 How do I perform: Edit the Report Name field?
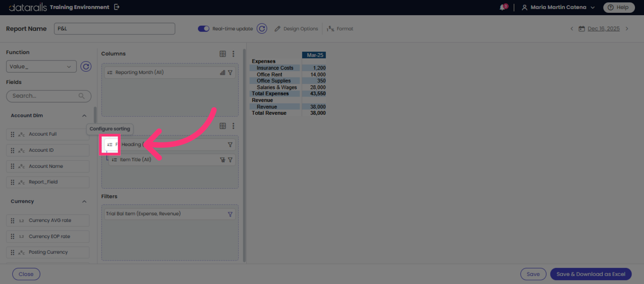pyautogui.click(x=114, y=29)
